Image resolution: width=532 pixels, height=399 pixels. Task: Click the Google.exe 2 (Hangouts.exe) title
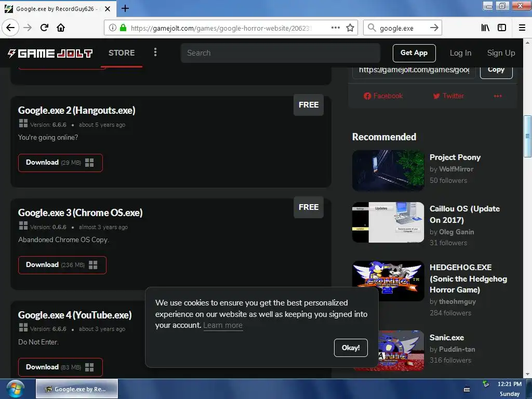pos(77,110)
